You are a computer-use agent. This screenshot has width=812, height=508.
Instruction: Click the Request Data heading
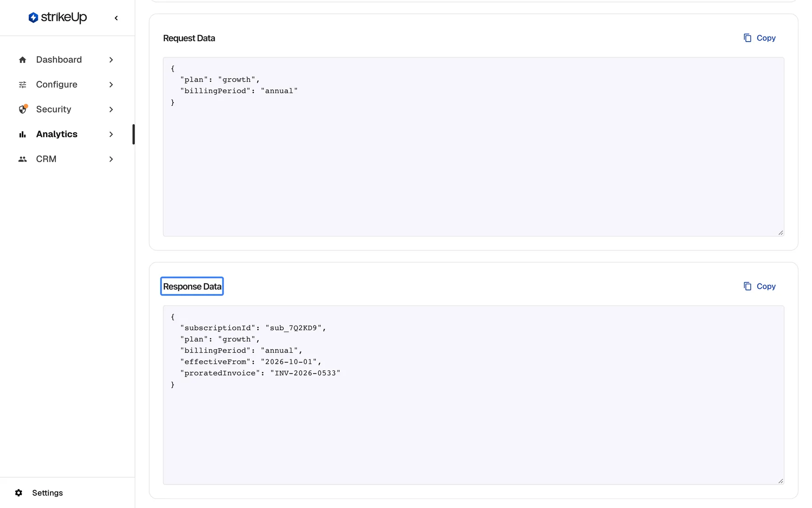[189, 38]
